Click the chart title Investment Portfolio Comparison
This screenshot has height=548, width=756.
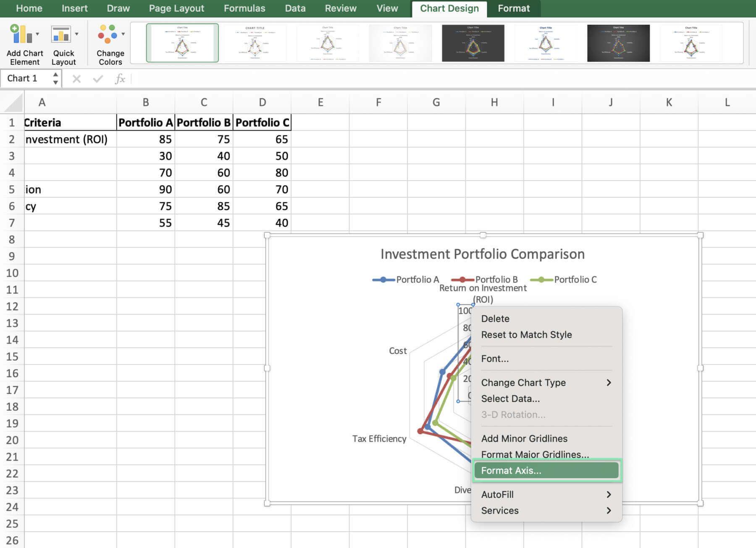click(x=483, y=254)
